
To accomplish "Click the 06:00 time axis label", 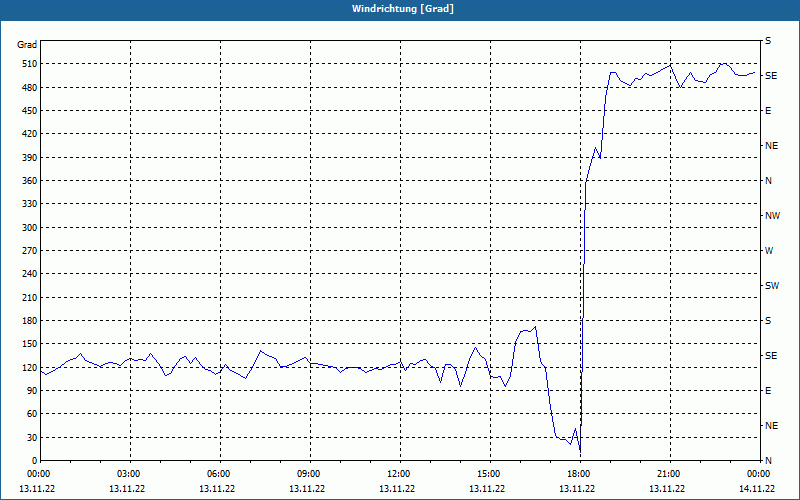I will [x=219, y=474].
